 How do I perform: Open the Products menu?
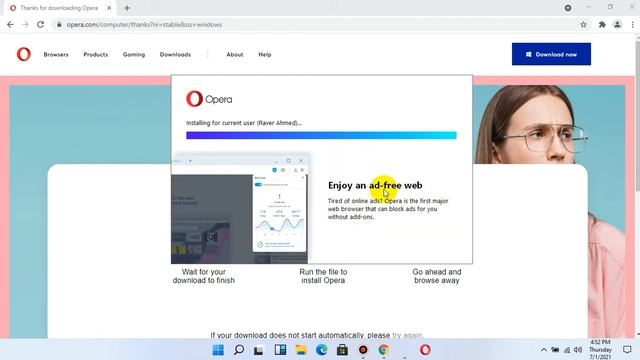[96, 54]
